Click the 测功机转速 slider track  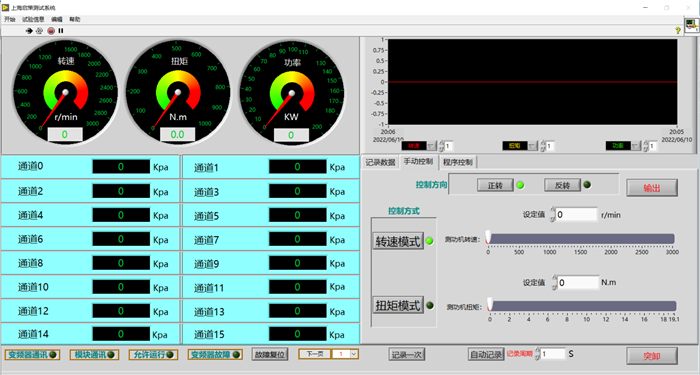click(581, 239)
